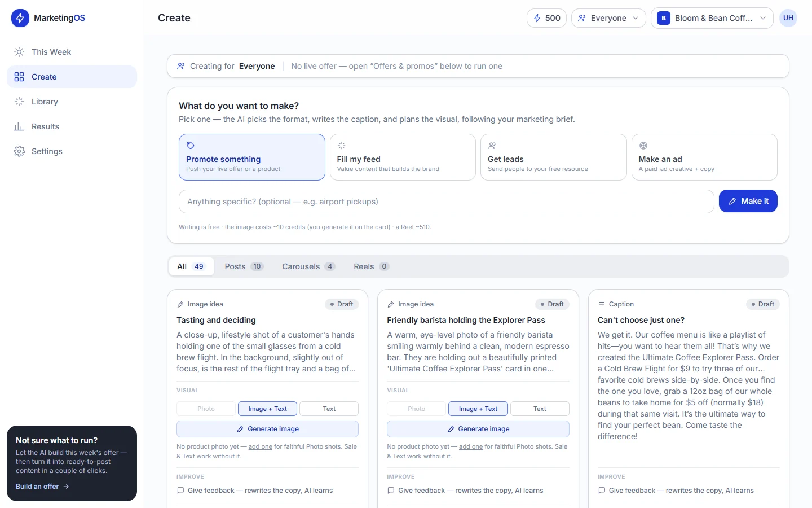The height and width of the screenshot is (508, 812).
Task: Select Image + Text on Friendly barista card
Action: point(478,409)
